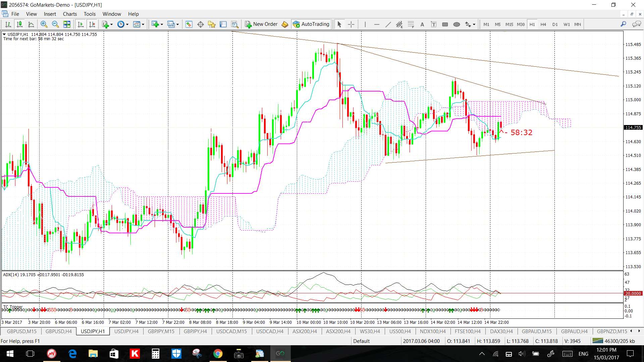Toggle AutoTrading on or off
This screenshot has height=362, width=644.
[311, 24]
